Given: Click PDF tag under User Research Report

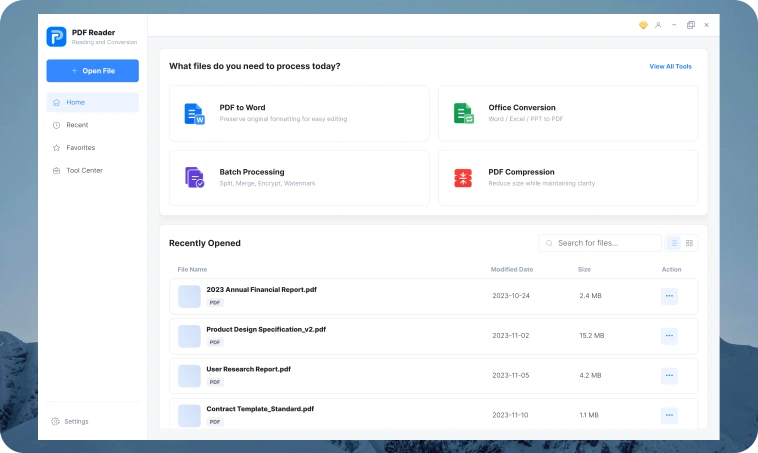Looking at the screenshot, I should coord(215,382).
